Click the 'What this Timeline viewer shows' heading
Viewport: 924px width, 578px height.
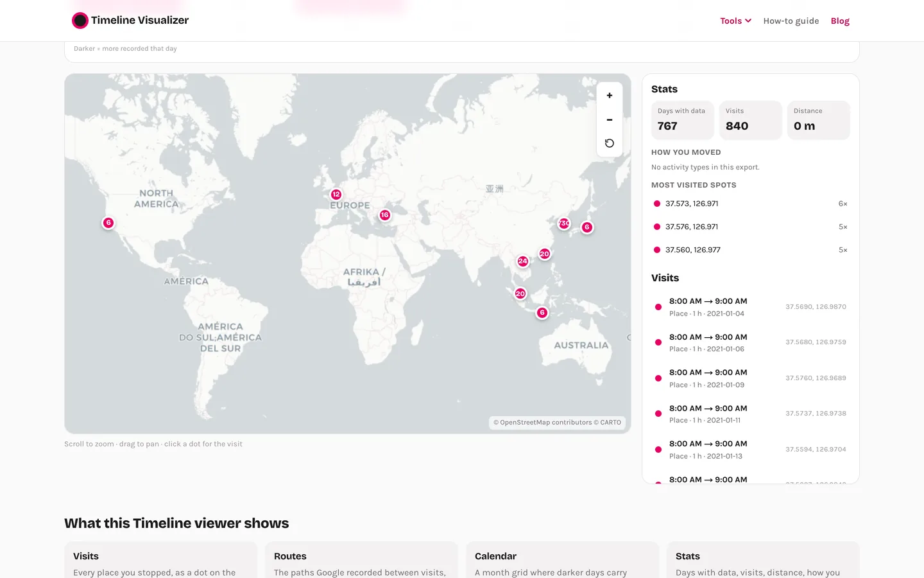pyautogui.click(x=176, y=523)
